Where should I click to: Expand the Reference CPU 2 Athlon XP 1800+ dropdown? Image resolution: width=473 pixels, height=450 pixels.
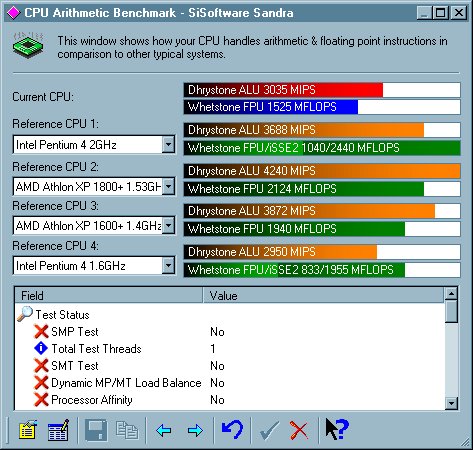pyautogui.click(x=169, y=186)
